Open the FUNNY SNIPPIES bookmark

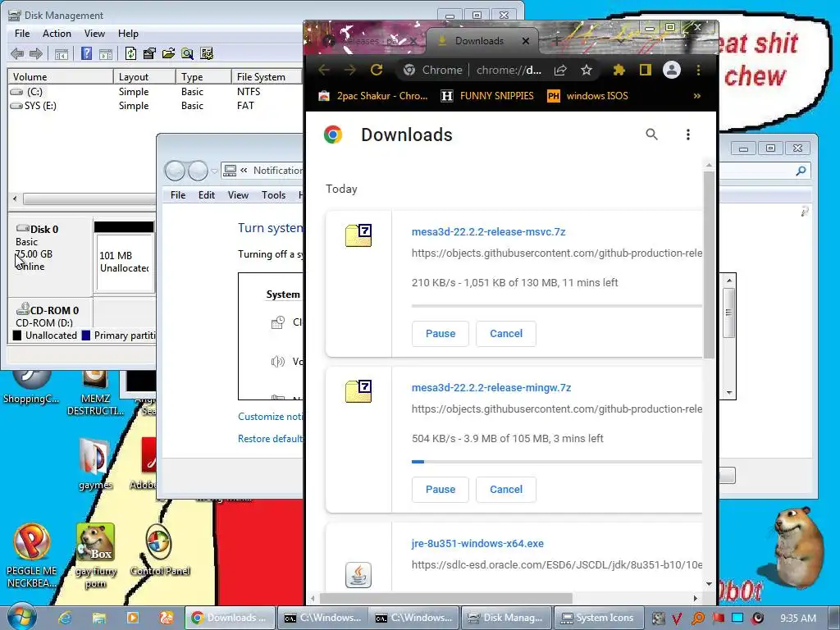487,96
